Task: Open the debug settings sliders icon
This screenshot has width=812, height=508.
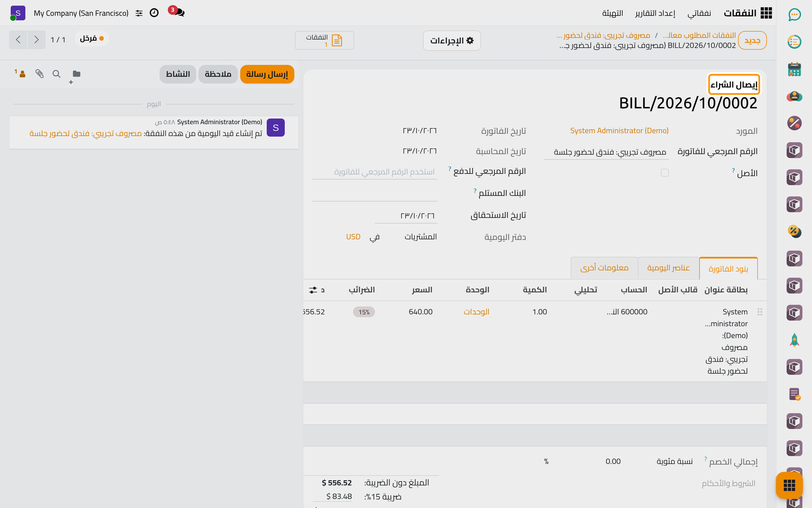Action: 139,13
